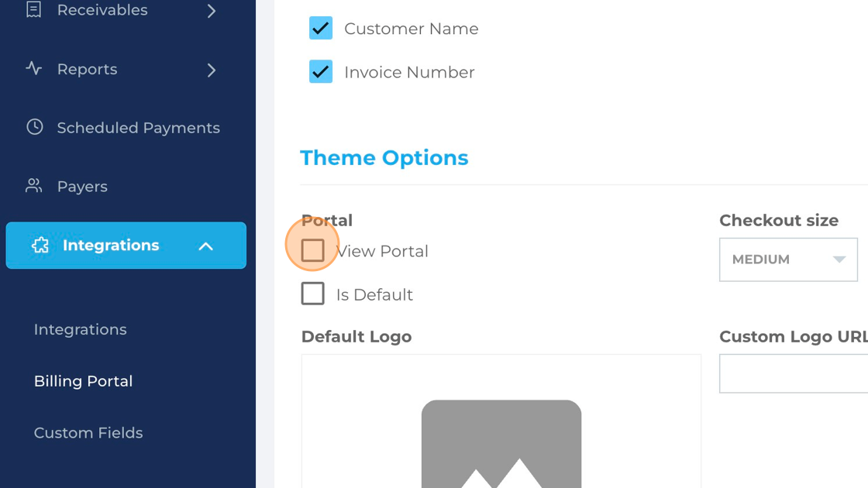Viewport: 868px width, 488px height.
Task: Click the Invoice Number label
Action: (x=409, y=73)
